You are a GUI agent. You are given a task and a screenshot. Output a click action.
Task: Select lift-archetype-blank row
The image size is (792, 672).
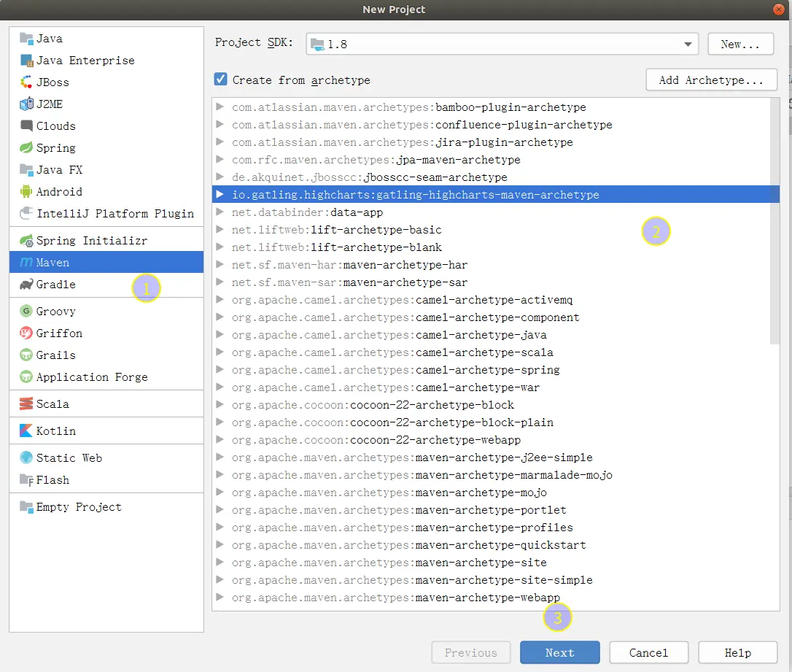[x=491, y=247]
